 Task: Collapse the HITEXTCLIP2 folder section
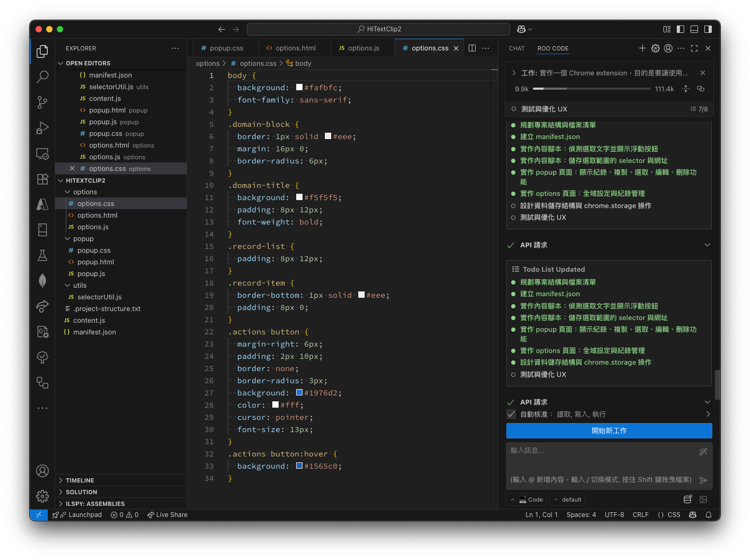pyautogui.click(x=85, y=180)
